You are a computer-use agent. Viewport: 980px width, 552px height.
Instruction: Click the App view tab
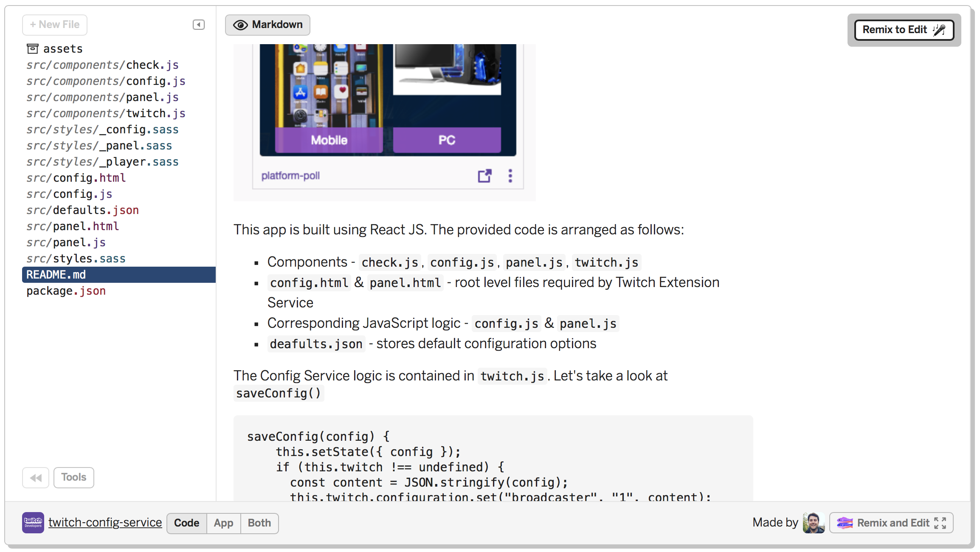click(x=223, y=522)
